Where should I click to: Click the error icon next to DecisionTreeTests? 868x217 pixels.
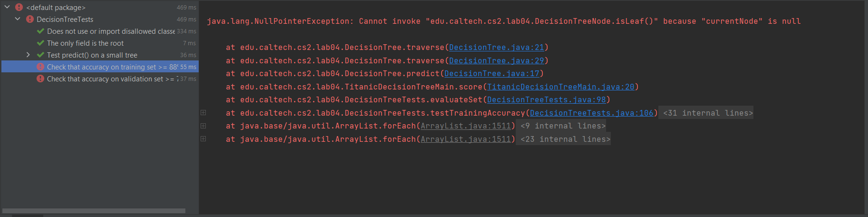point(29,20)
